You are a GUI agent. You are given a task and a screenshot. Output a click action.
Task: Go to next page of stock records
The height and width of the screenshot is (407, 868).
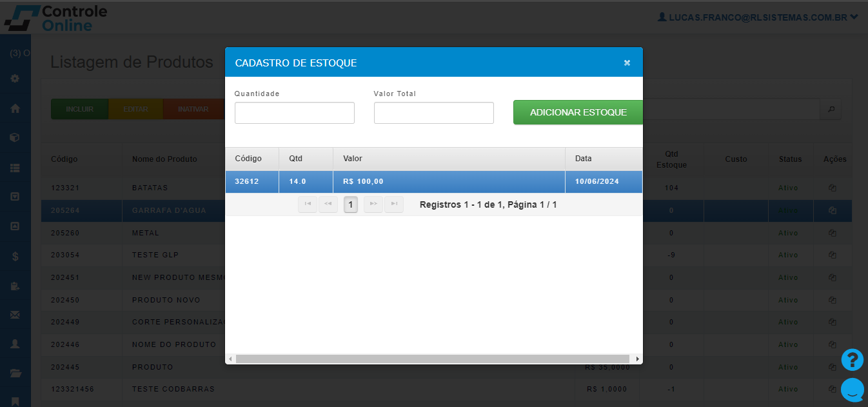click(x=373, y=204)
